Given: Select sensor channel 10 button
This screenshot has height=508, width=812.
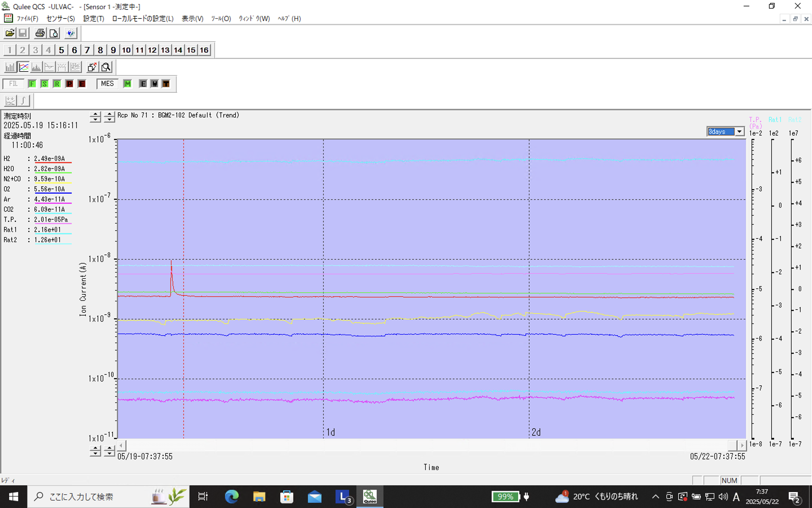Looking at the screenshot, I should coord(126,50).
